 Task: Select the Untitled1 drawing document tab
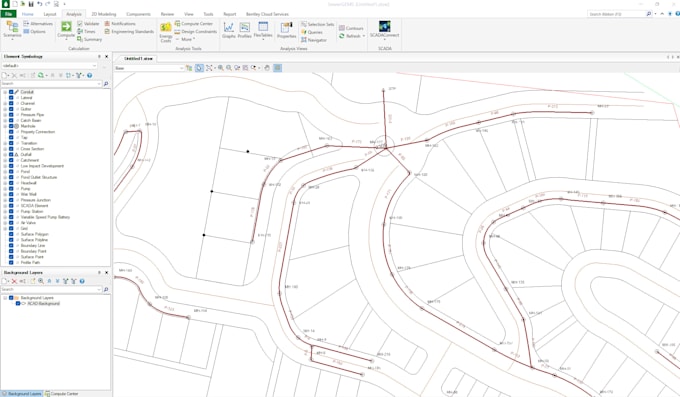pyautogui.click(x=138, y=58)
